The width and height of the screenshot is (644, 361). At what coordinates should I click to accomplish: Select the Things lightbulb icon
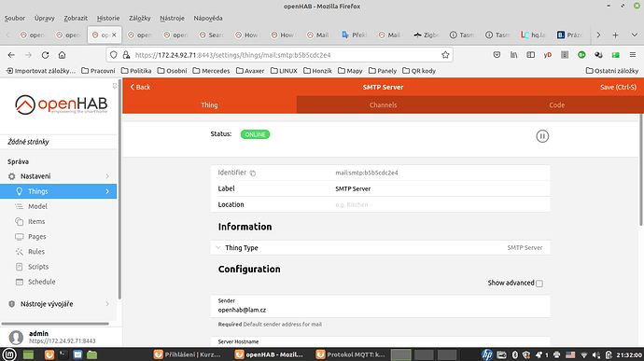19,191
